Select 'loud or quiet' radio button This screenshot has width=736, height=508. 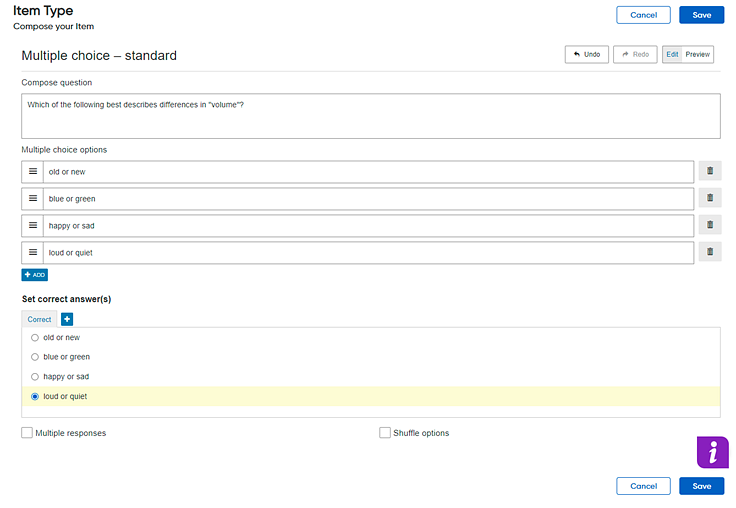point(35,397)
